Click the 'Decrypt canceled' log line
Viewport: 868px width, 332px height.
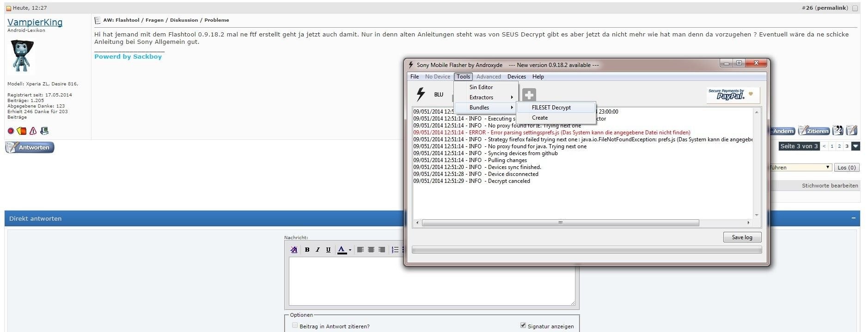[x=471, y=181]
